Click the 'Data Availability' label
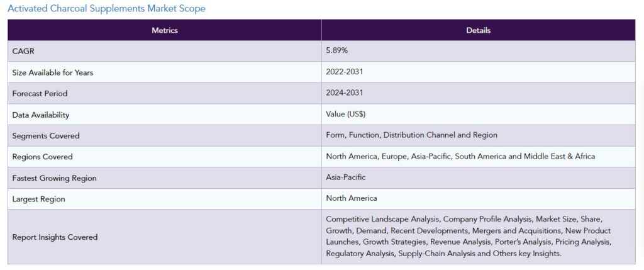Screen dimensions: 644x270 (x=41, y=115)
